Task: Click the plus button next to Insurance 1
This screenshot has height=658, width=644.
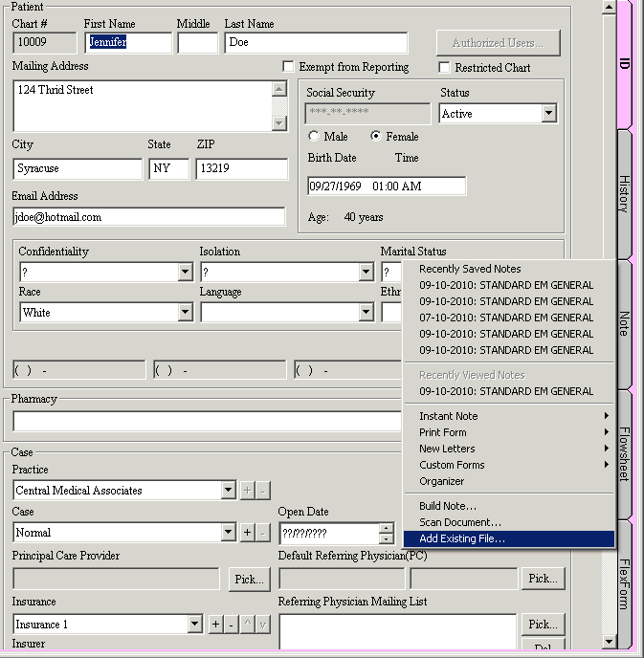Action: click(216, 625)
